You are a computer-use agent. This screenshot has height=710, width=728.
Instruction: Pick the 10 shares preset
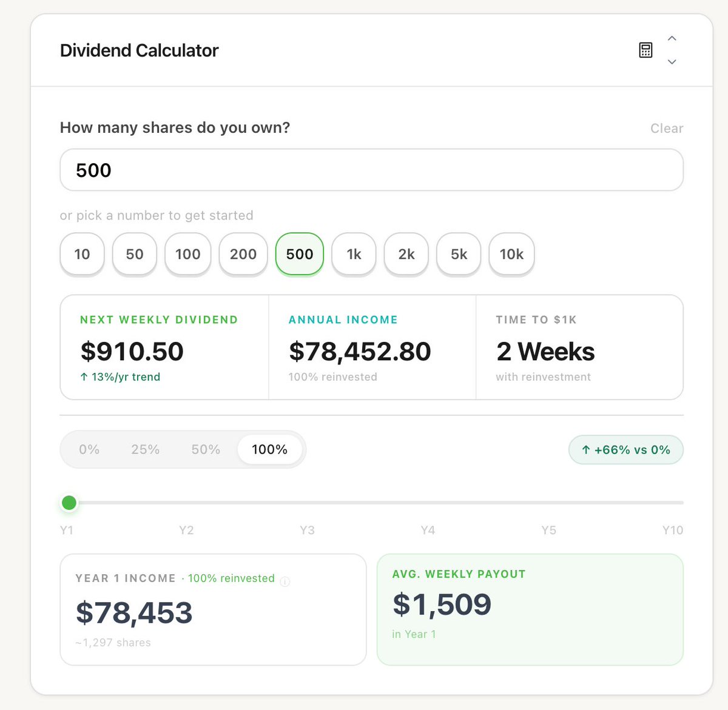click(x=83, y=254)
